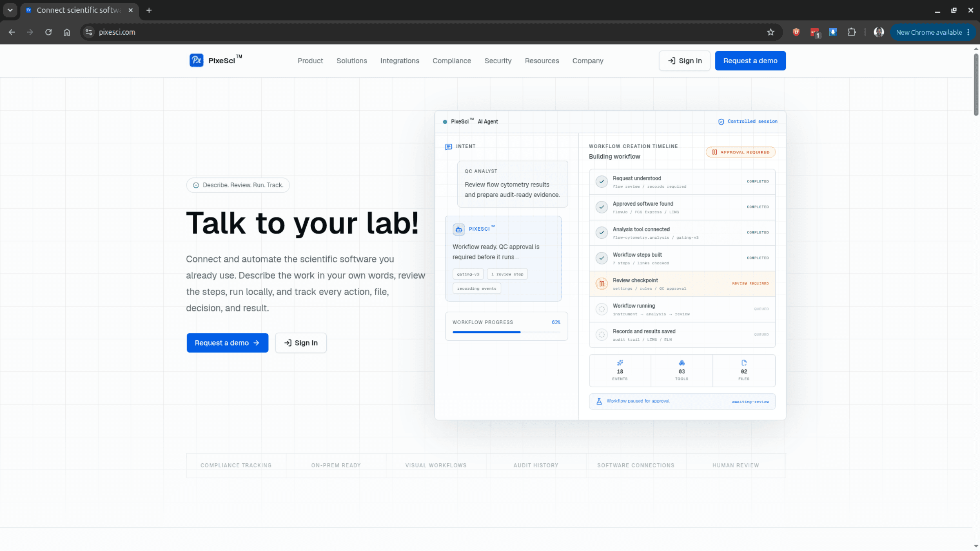980x551 pixels.
Task: Click the Controlled session shield icon
Action: (x=721, y=122)
